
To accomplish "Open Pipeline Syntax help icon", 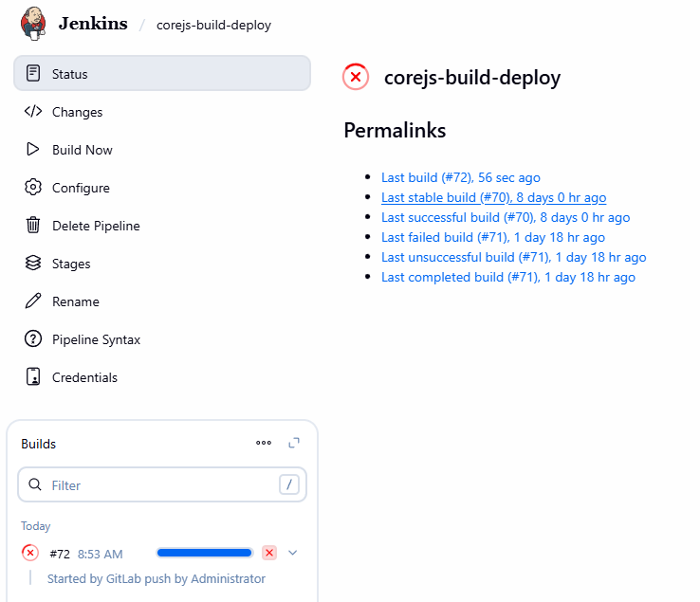I will coord(33,339).
